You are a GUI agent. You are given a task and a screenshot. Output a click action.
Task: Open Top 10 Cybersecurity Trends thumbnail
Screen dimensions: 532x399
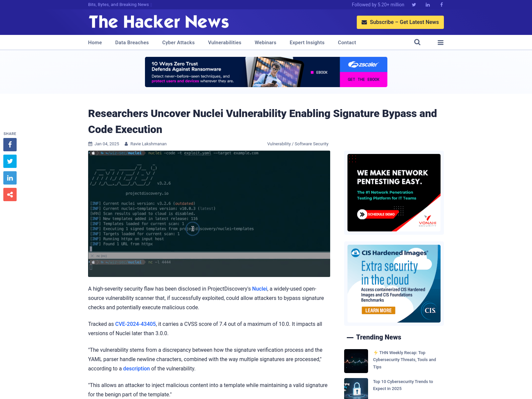click(x=356, y=388)
